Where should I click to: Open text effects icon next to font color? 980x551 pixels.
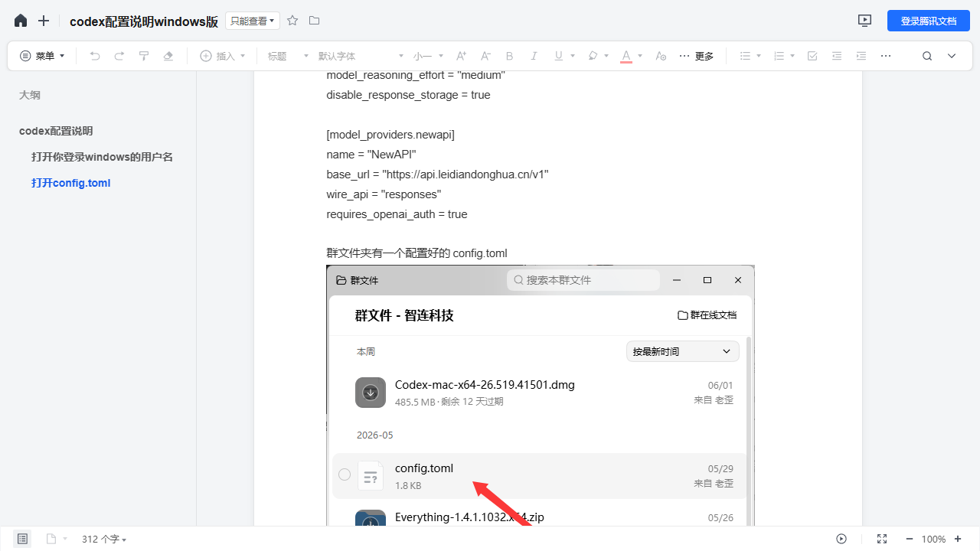point(661,56)
